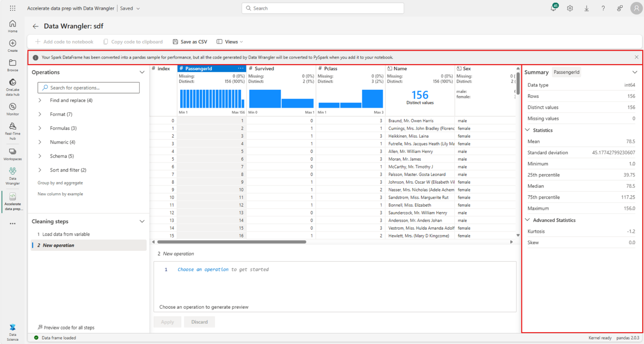Click Preview code for all steps
The image size is (644, 344).
[x=66, y=328]
